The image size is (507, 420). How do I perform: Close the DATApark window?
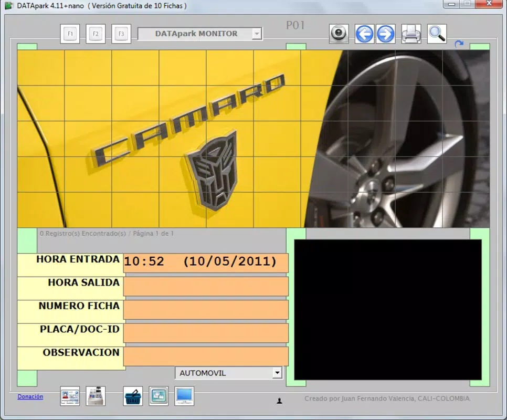[489, 4]
